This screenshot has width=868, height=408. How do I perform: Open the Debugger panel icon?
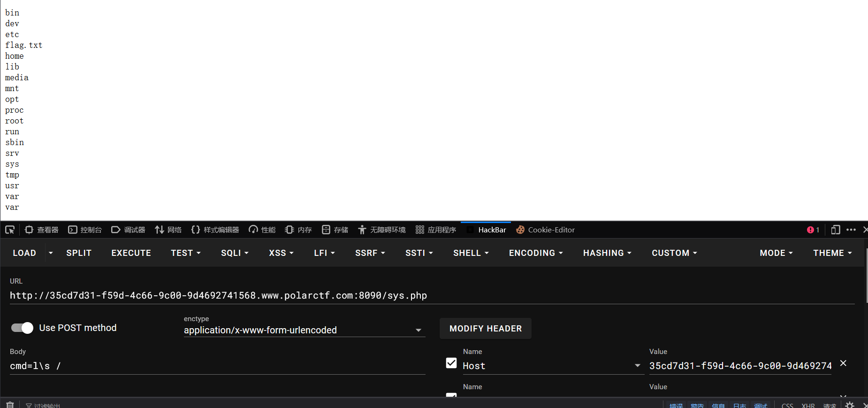116,230
